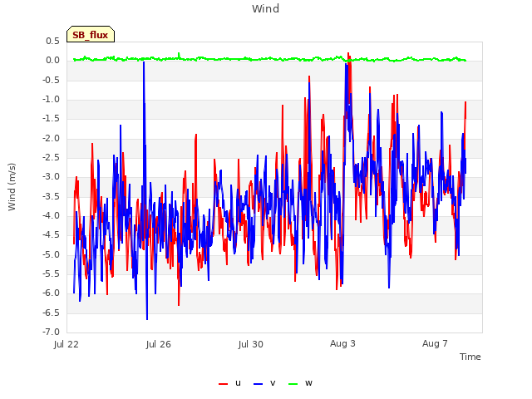Viewport: 532px width, 399px height.
Task: Click the 'Jul 30' x-axis tick label
Action: pos(251,344)
